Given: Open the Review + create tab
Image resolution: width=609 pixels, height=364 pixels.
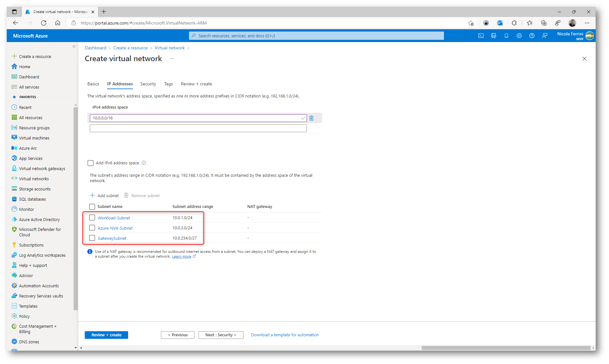Looking at the screenshot, I should tap(196, 84).
